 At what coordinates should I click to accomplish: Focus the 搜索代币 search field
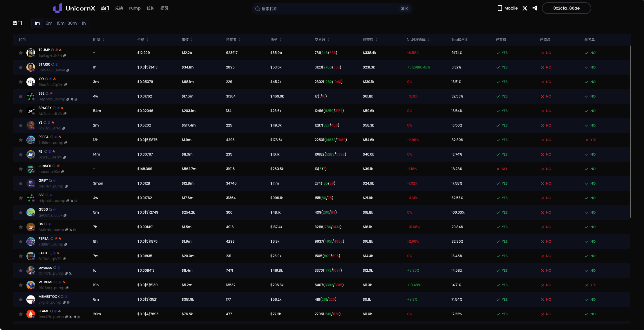(332, 9)
